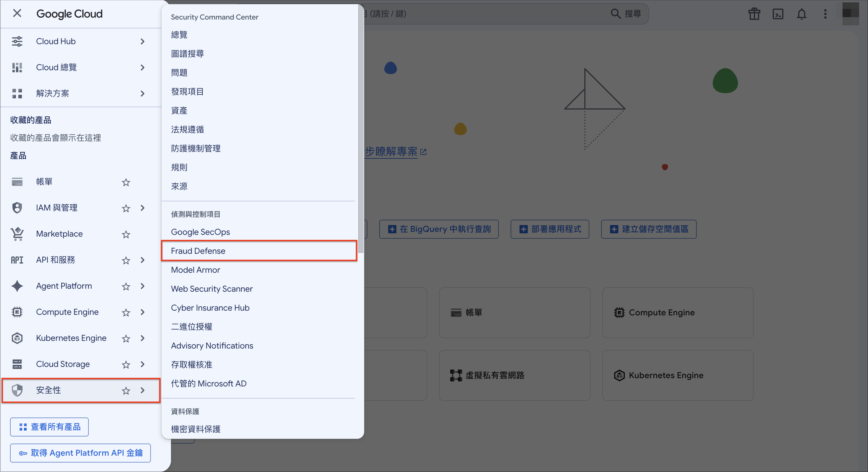Click the 帳單 billing card icon in sidebar
This screenshot has width=868, height=472.
[17, 182]
